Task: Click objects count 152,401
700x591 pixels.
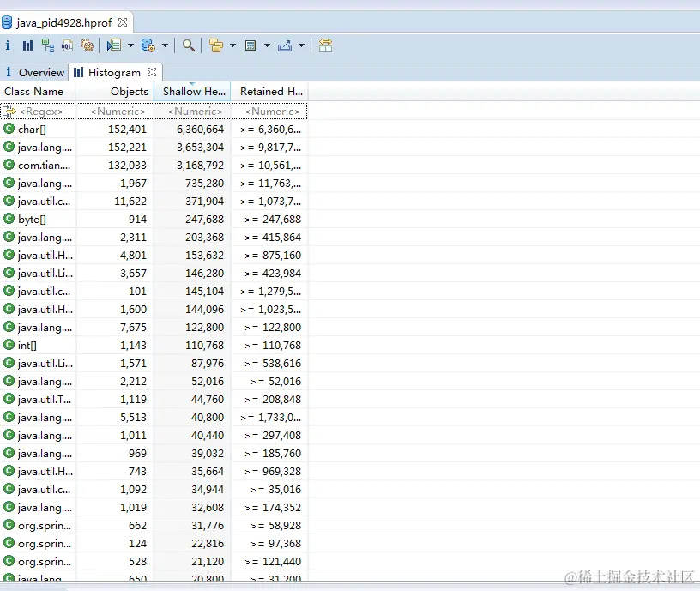Action: click(127, 129)
